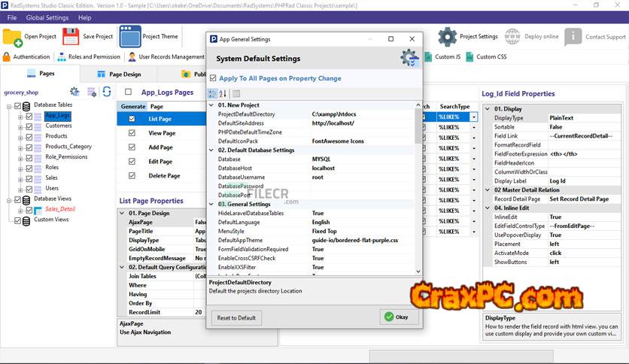Screen dimensions: 629x364
Task: Click the Okay green check icon
Action: point(389,317)
